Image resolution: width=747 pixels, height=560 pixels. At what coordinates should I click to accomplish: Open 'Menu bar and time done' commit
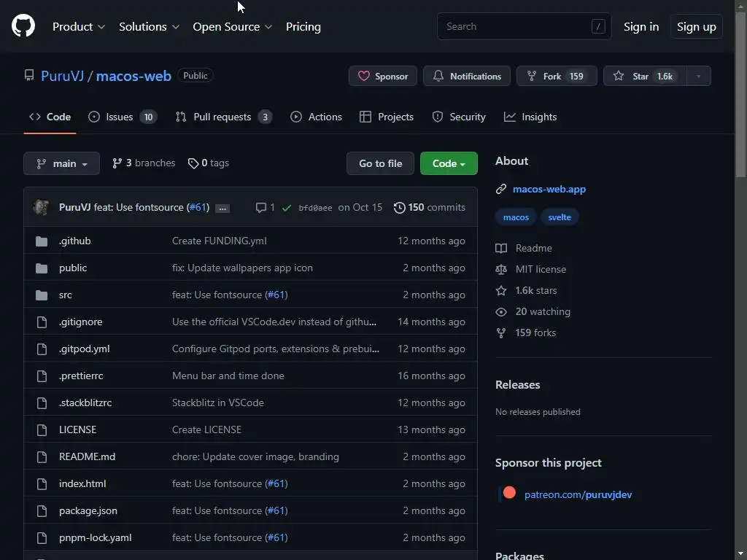[228, 376]
